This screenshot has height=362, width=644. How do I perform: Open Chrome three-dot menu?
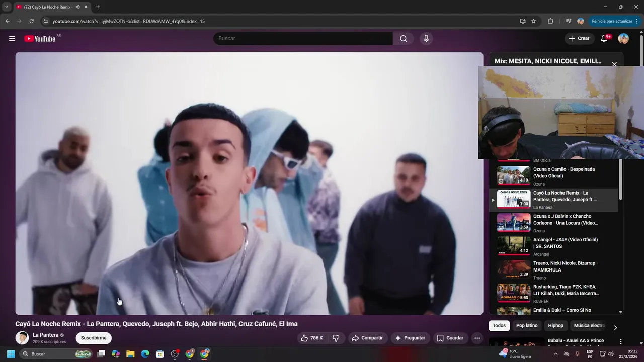coord(637,21)
